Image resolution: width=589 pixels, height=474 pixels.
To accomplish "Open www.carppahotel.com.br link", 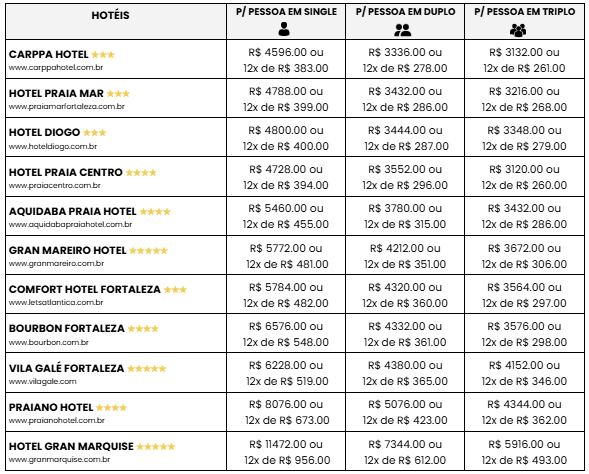I will (x=56, y=68).
